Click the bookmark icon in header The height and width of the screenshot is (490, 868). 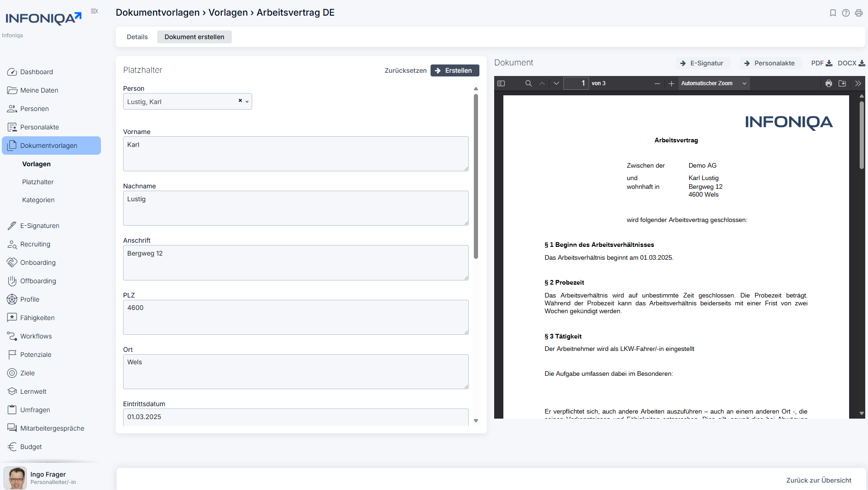point(833,13)
